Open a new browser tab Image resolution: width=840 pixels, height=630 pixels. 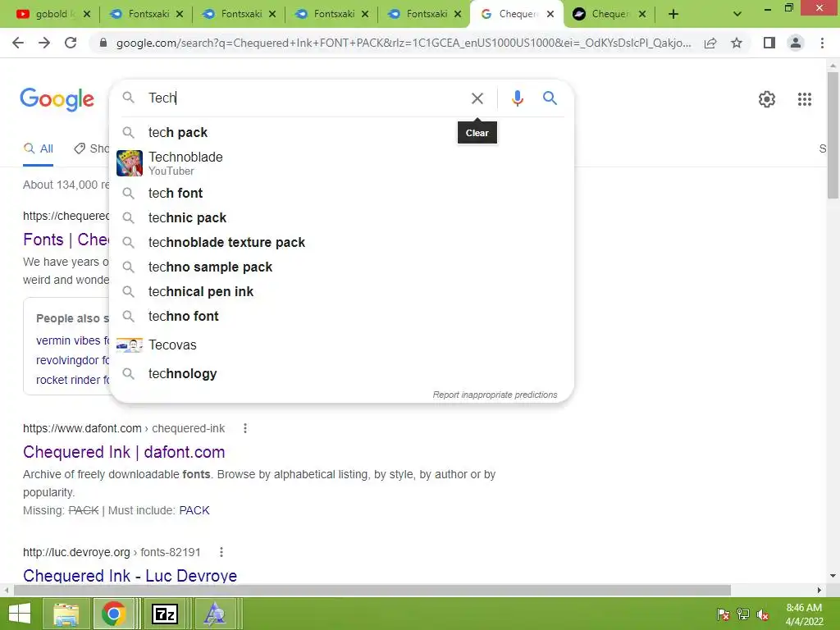coord(673,14)
